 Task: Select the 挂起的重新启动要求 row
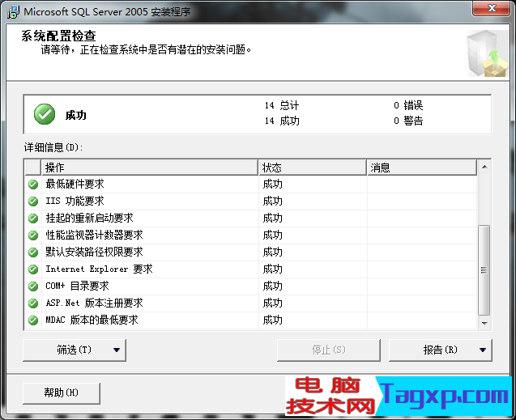coord(251,218)
